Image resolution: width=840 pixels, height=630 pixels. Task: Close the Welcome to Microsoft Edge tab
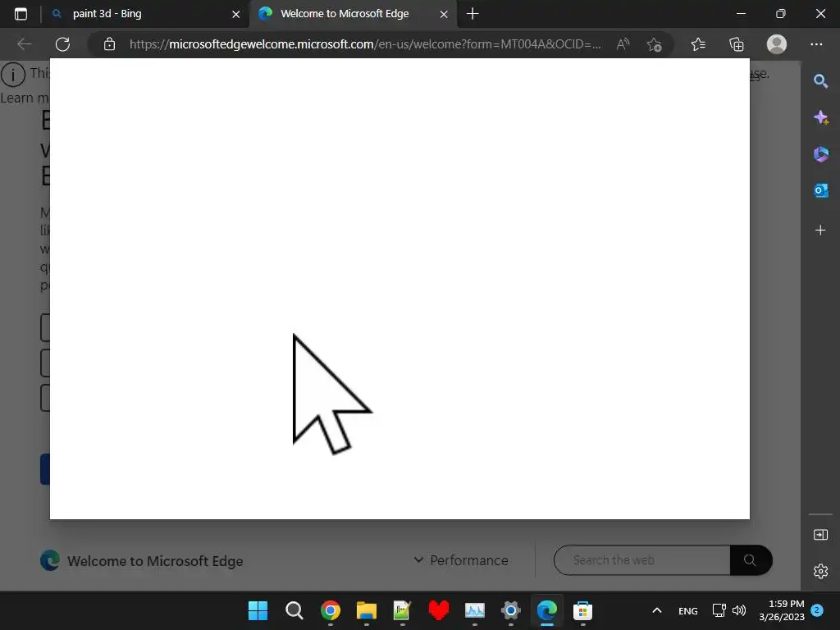(444, 15)
